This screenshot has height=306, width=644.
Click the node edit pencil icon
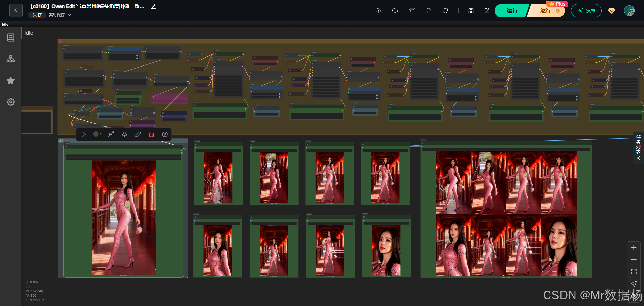coord(138,134)
